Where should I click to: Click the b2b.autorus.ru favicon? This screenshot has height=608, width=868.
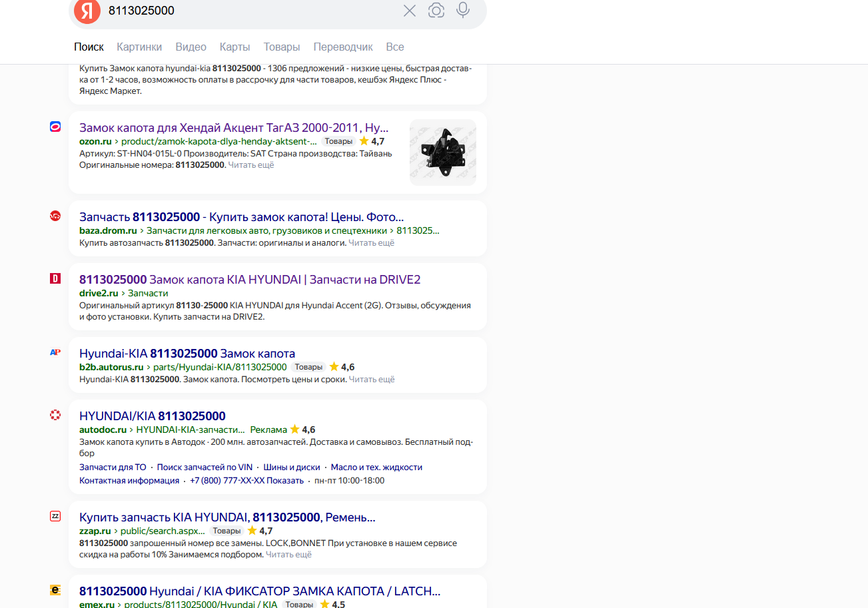click(x=55, y=352)
